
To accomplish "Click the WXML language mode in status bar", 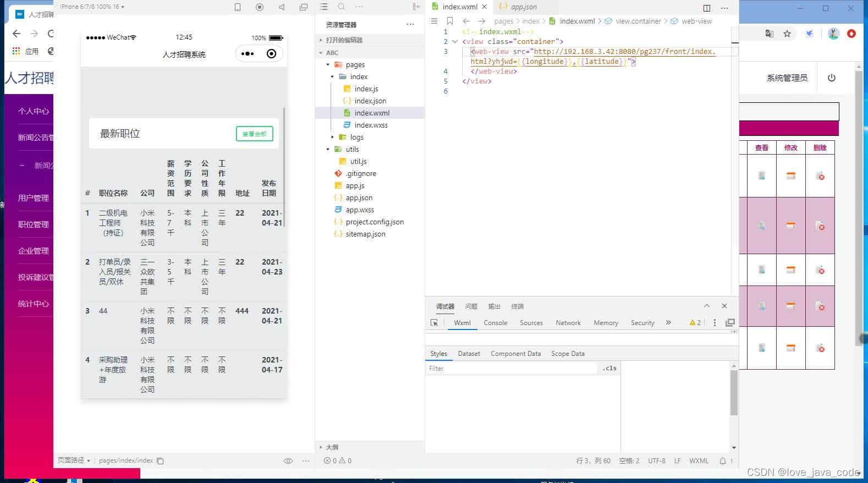I will 699,461.
